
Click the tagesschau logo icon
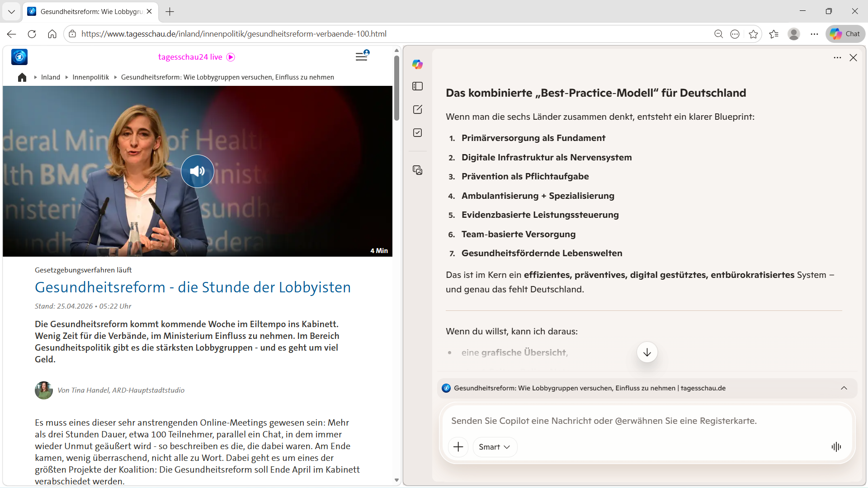coord(19,57)
